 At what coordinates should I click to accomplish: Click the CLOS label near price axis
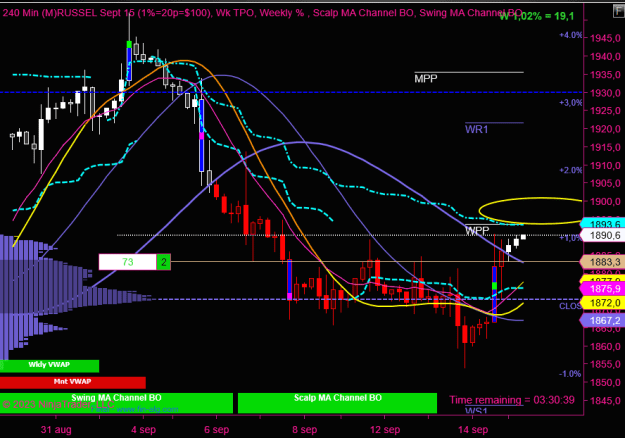570,306
